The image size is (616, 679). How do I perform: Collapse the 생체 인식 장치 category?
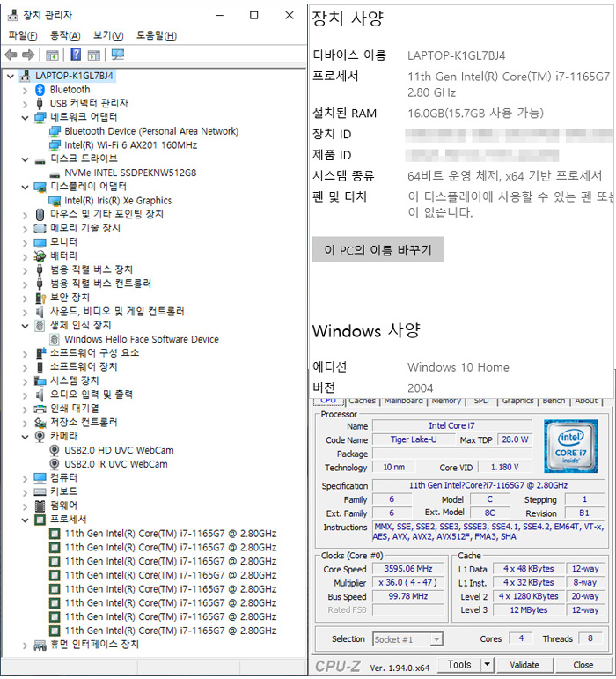25,326
